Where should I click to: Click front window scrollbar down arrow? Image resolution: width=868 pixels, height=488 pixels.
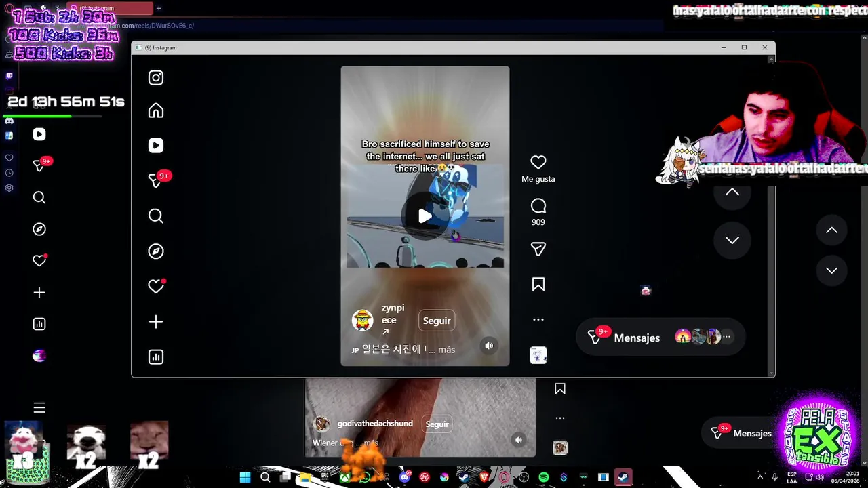[x=771, y=373]
